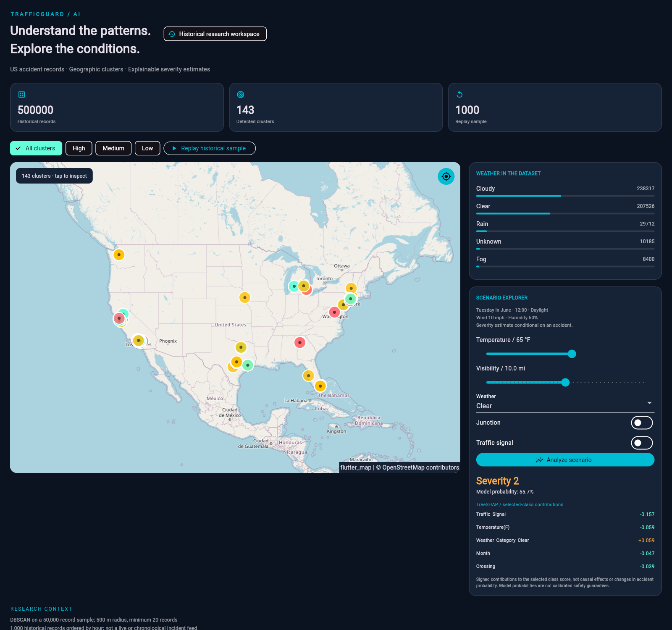Toggle the Junction switch
Screen dimensions: 672x630
click(x=642, y=423)
